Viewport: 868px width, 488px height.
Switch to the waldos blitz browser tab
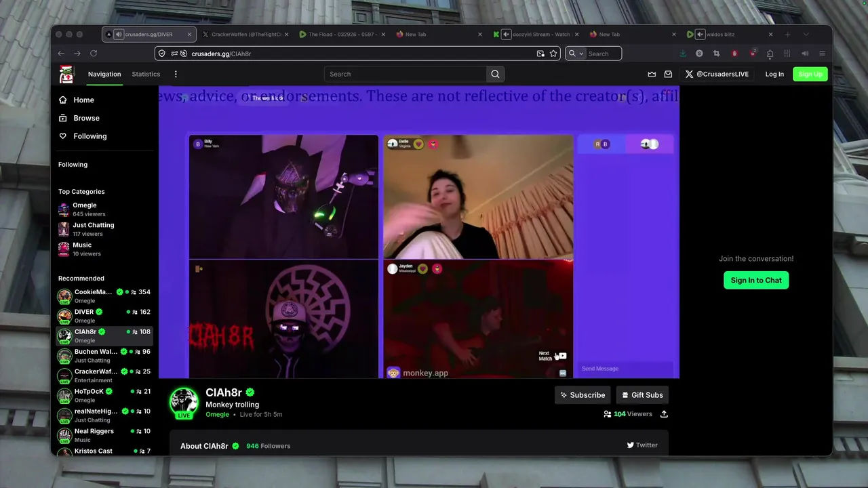pos(729,34)
